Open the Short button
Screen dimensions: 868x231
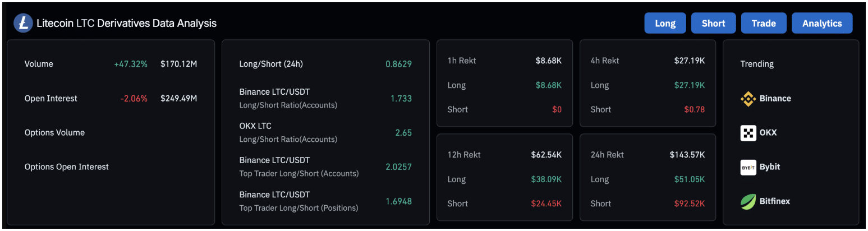click(x=714, y=23)
